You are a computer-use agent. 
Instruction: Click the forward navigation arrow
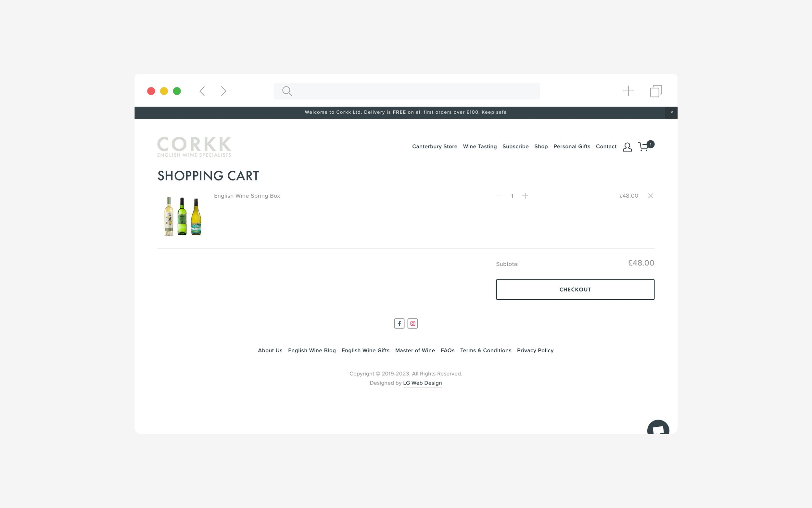pyautogui.click(x=223, y=91)
